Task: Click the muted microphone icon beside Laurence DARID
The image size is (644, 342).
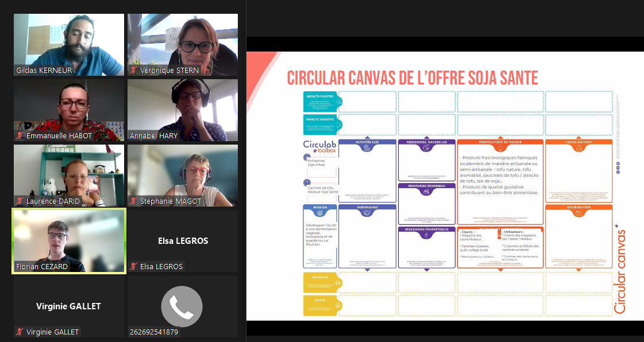Action: click(20, 201)
